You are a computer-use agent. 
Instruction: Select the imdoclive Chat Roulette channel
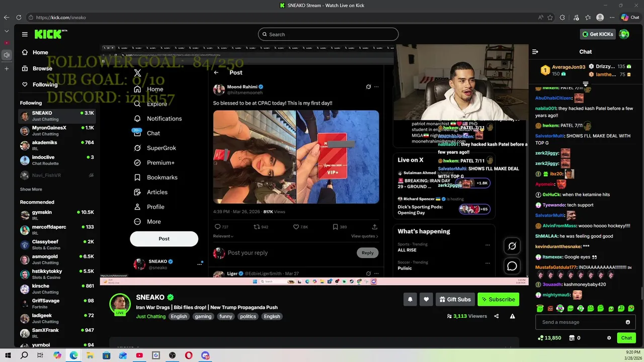57,160
